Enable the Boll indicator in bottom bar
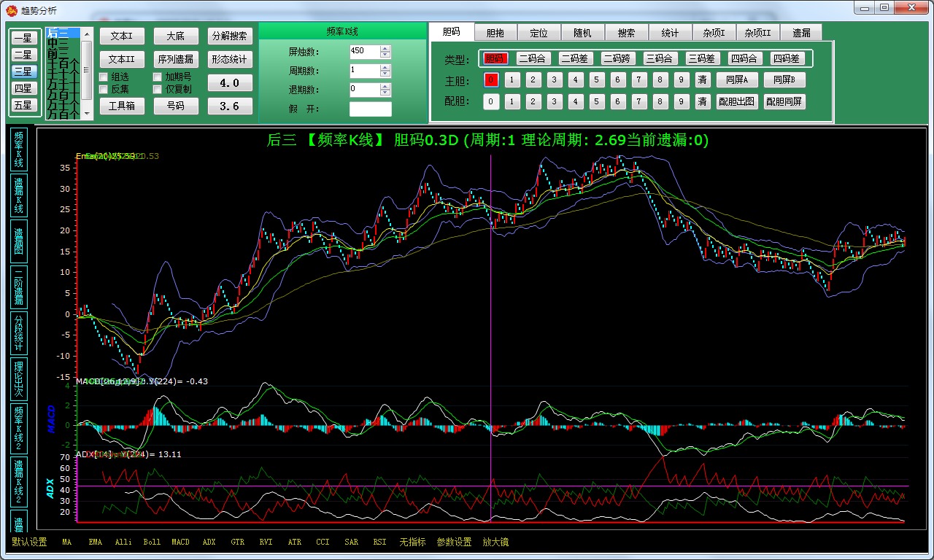Image resolution: width=934 pixels, height=560 pixels. coord(152,542)
